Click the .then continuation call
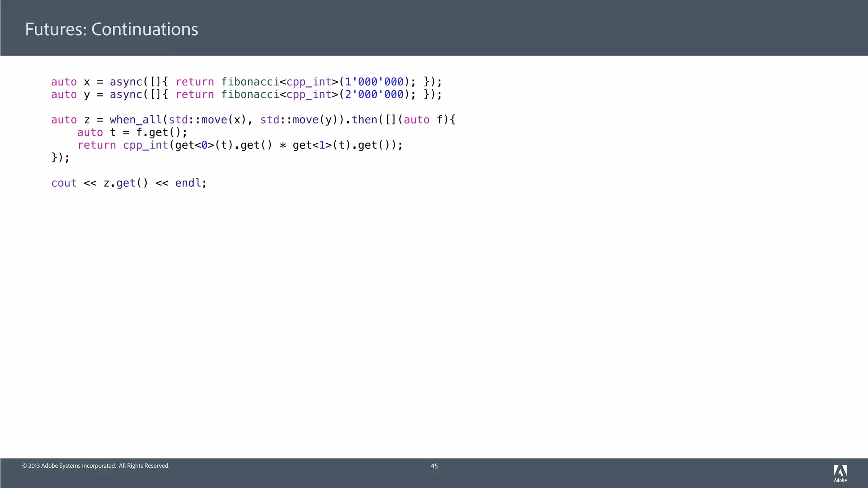Viewport: 868px width, 488px height. 364,120
